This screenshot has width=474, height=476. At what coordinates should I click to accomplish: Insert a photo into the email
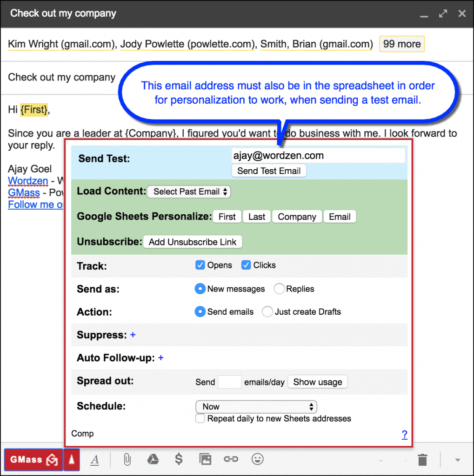coord(205,459)
